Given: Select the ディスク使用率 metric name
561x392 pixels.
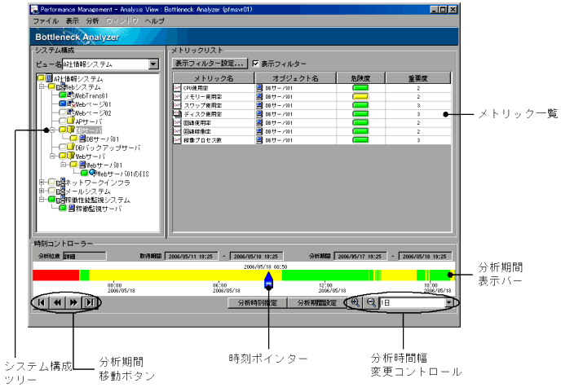Looking at the screenshot, I should pyautogui.click(x=202, y=114).
